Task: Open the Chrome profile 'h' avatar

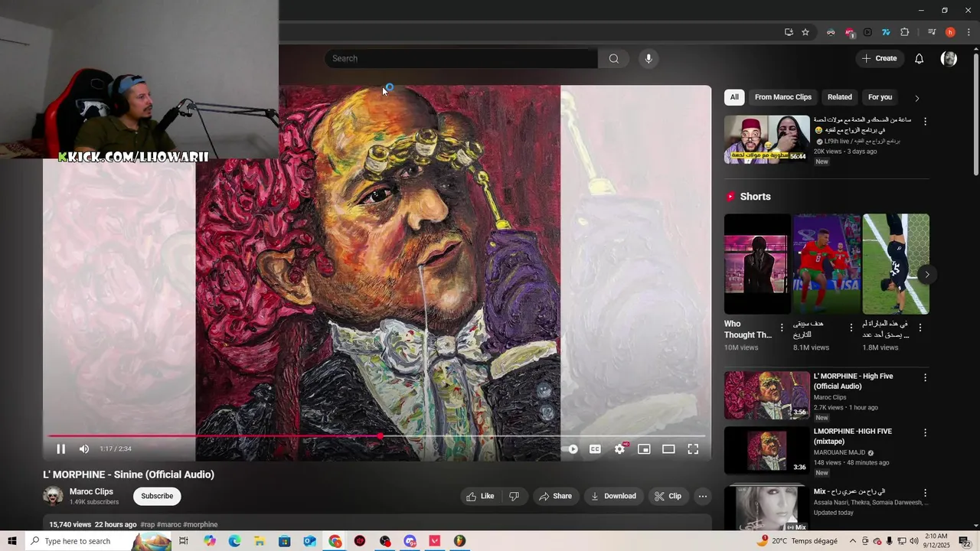Action: 950,32
